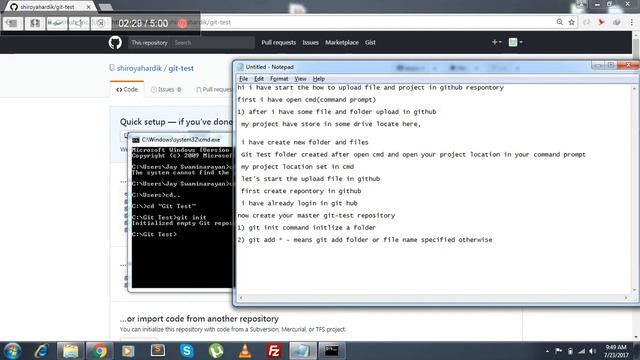Click the gray extension icon beside the Chrome menu
This screenshot has width=640, height=360.
coord(617,22)
